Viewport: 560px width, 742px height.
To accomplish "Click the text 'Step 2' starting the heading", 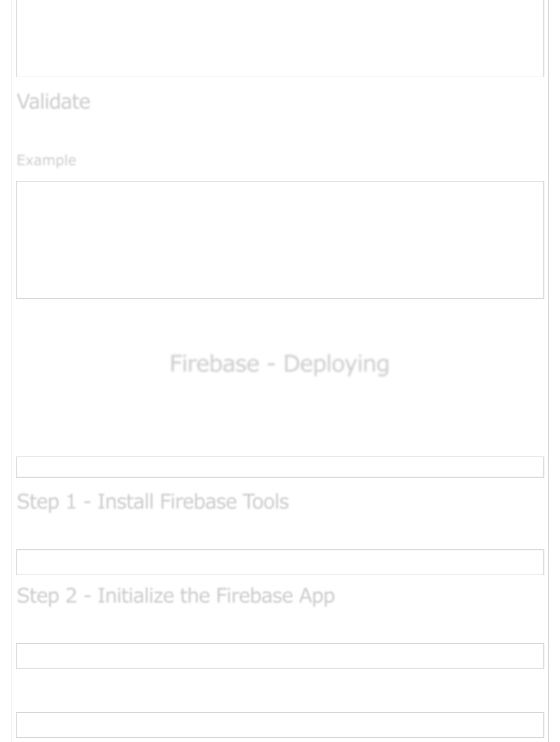I will point(46,596).
